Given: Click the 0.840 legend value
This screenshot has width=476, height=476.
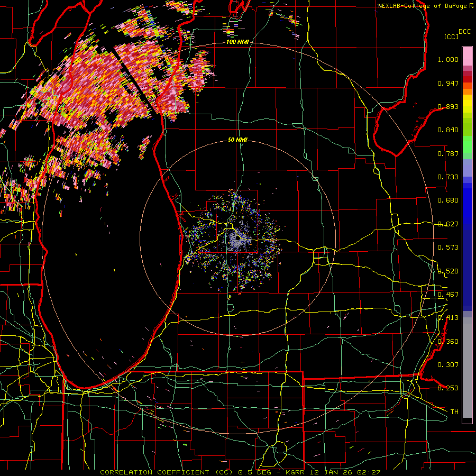Looking at the screenshot, I should [448, 130].
